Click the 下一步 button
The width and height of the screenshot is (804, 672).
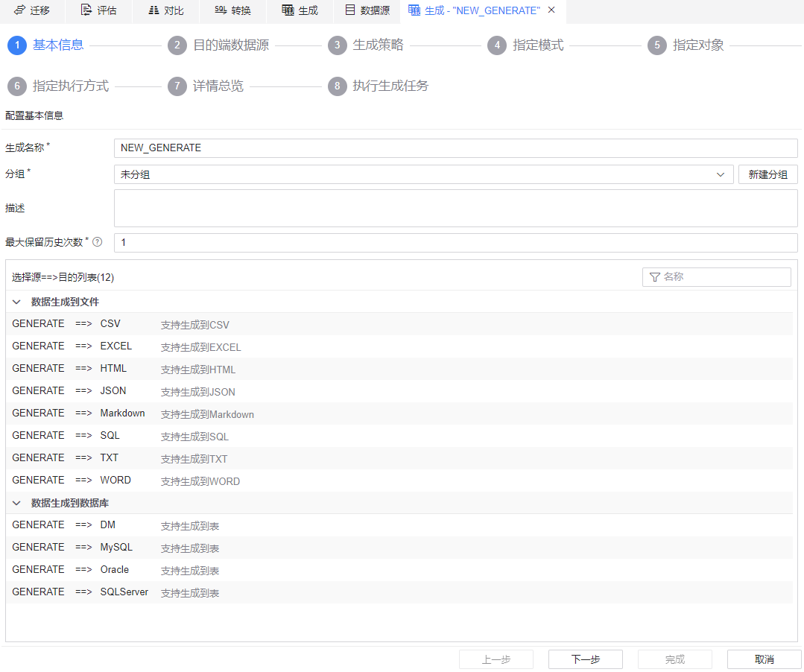pyautogui.click(x=586, y=659)
